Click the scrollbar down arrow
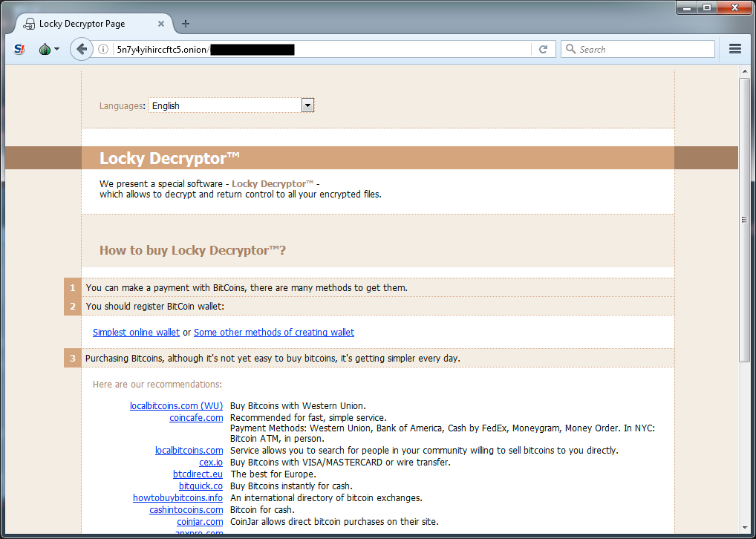The height and width of the screenshot is (539, 756). click(745, 527)
